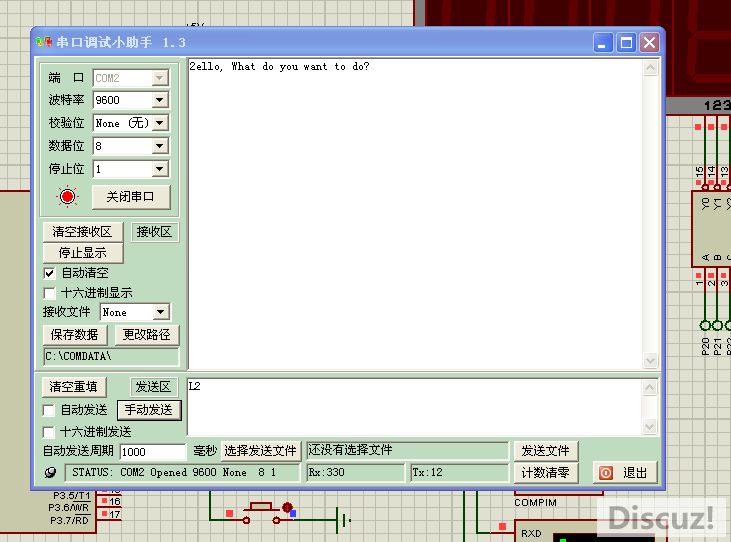Click the red port status indicator light
The height and width of the screenshot is (542, 731).
68,197
